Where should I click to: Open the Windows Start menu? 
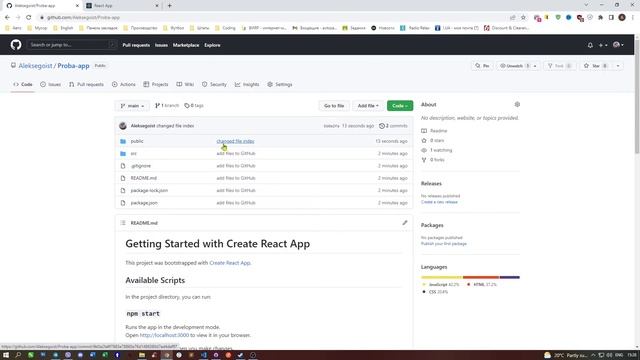click(x=6, y=355)
